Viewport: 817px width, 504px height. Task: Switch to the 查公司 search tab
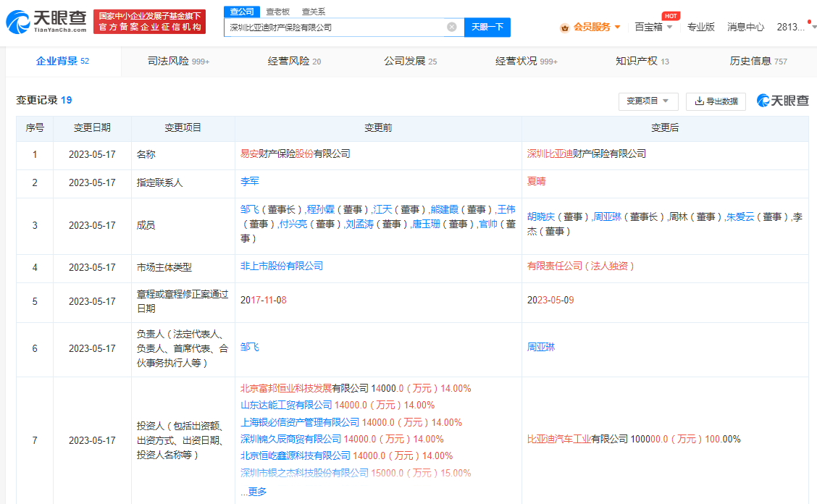[x=242, y=12]
